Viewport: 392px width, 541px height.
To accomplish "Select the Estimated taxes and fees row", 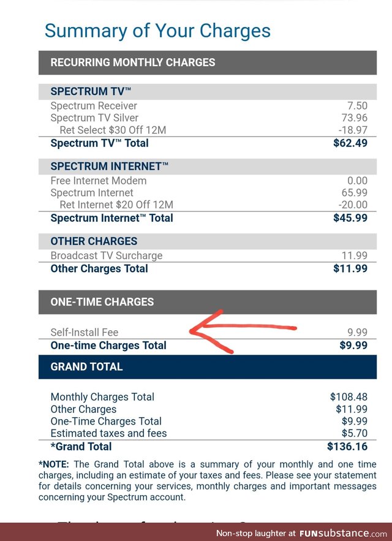I will (x=208, y=433).
